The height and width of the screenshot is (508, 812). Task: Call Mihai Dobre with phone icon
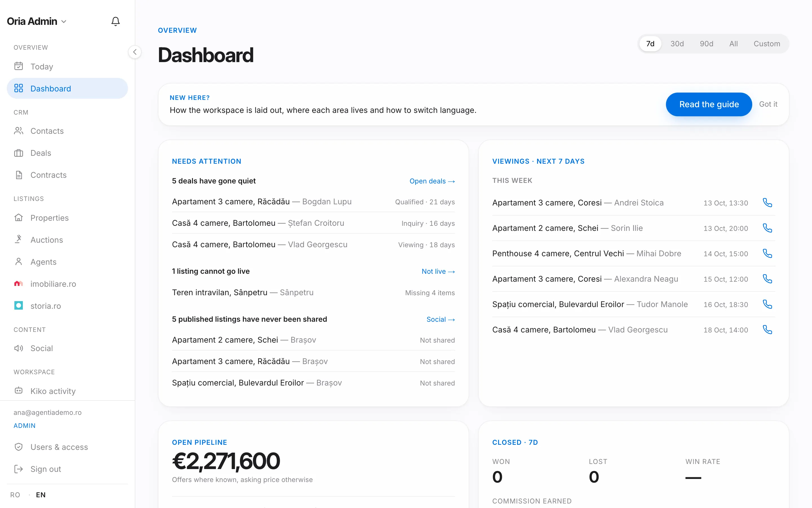[767, 253]
